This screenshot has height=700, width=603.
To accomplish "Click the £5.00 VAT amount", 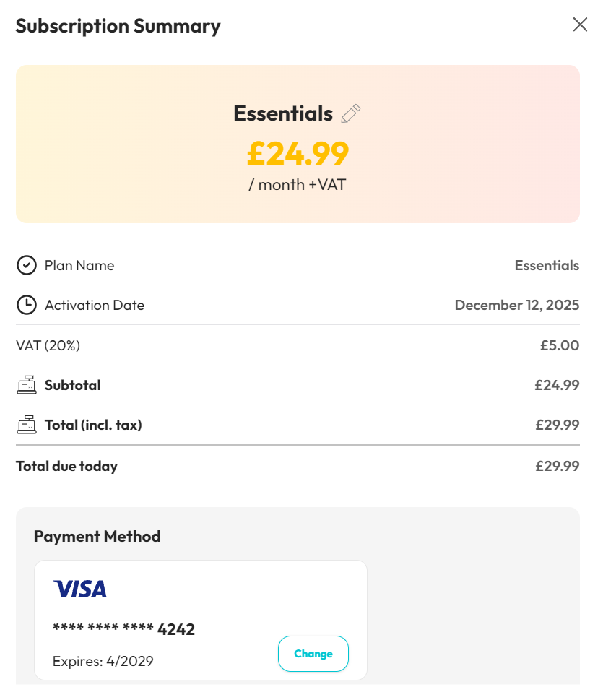I will click(x=559, y=345).
